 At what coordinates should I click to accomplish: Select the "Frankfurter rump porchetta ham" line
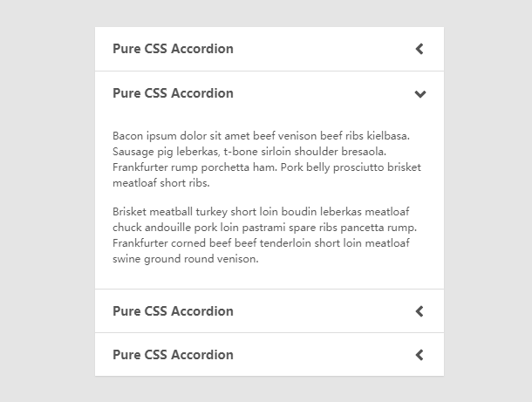tap(195, 167)
